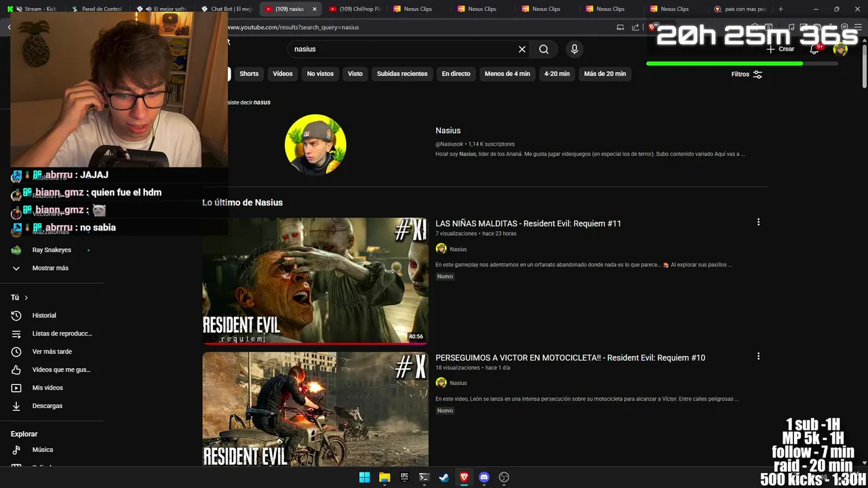Image resolution: width=868 pixels, height=488 pixels.
Task: Click the Brave share page icon
Action: [x=635, y=27]
